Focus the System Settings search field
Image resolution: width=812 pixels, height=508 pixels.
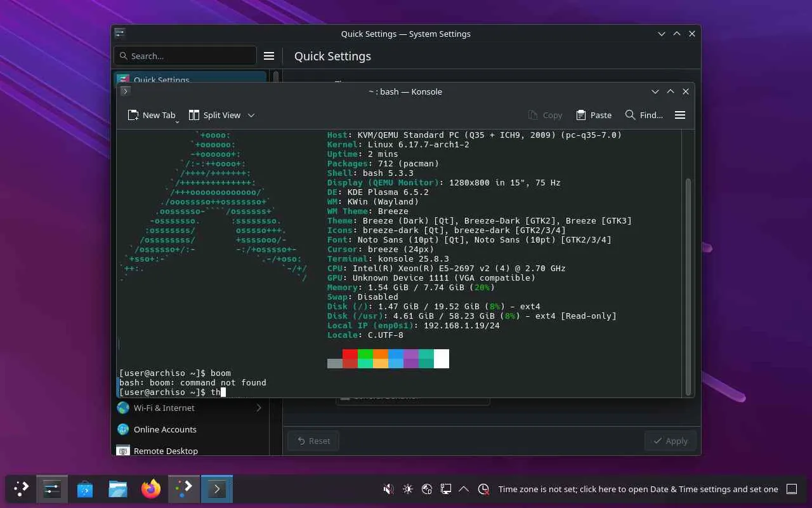tap(185, 56)
